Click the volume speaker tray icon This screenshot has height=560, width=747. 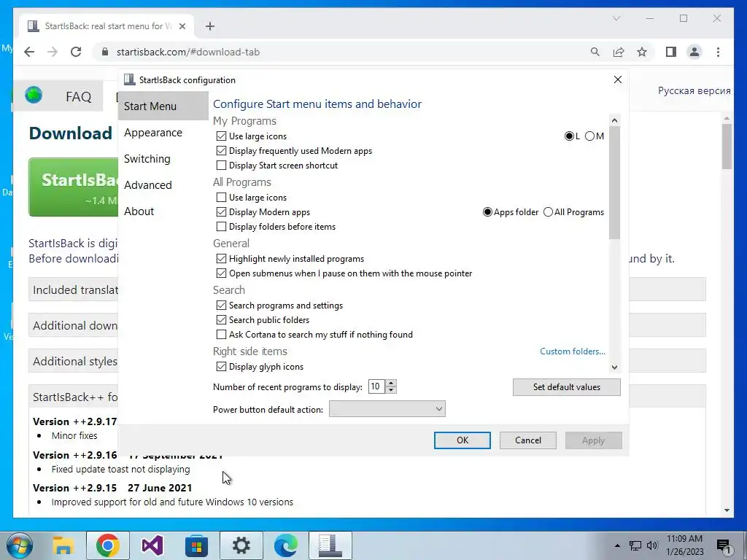coord(652,545)
